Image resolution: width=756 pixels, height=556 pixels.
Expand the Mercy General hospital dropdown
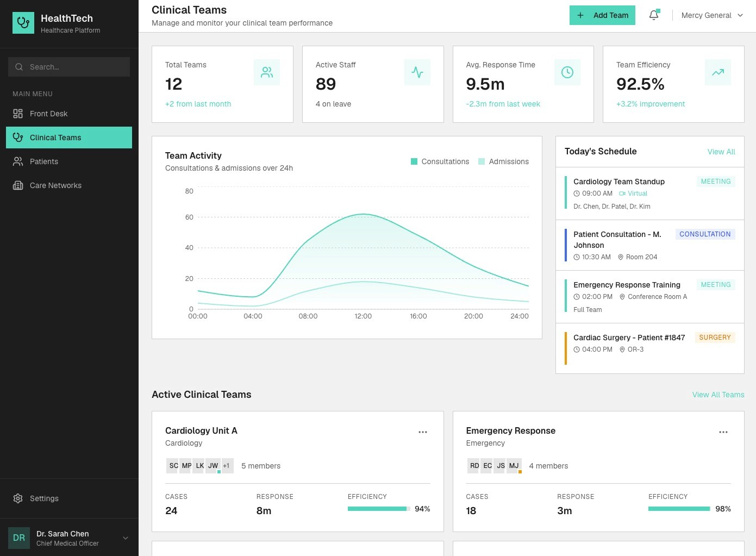[x=712, y=15]
